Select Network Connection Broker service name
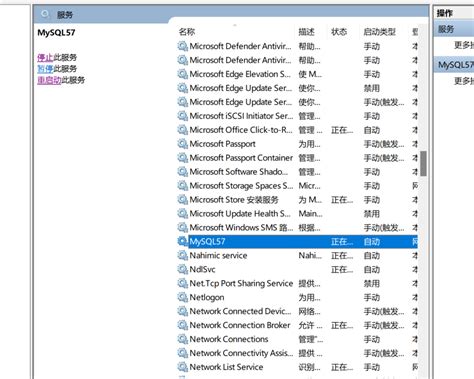This screenshot has width=474, height=379. coord(240,325)
